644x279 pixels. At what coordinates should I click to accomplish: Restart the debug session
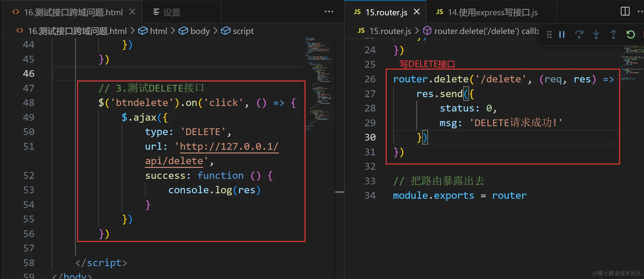tap(631, 34)
